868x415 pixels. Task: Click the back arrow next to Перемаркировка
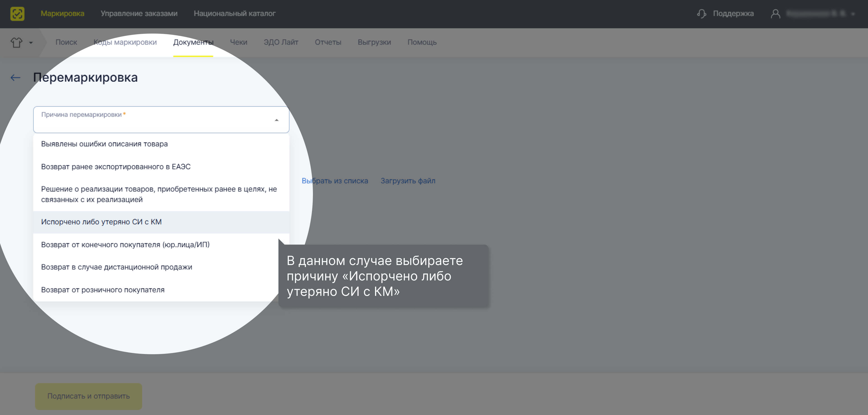pos(15,78)
